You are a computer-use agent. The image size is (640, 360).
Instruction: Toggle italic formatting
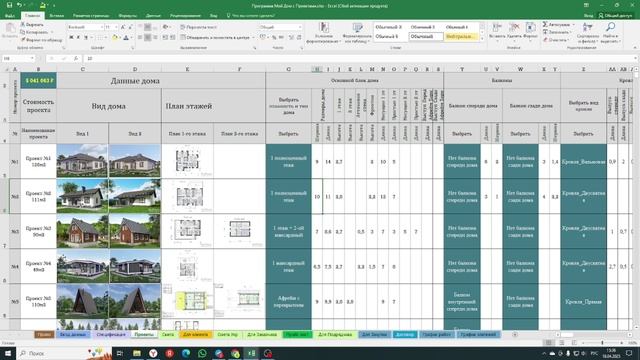78,38
